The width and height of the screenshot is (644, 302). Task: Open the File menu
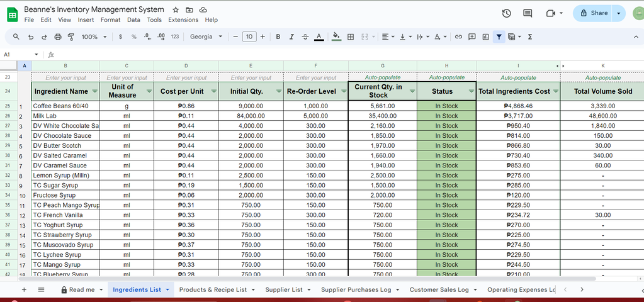(x=29, y=20)
